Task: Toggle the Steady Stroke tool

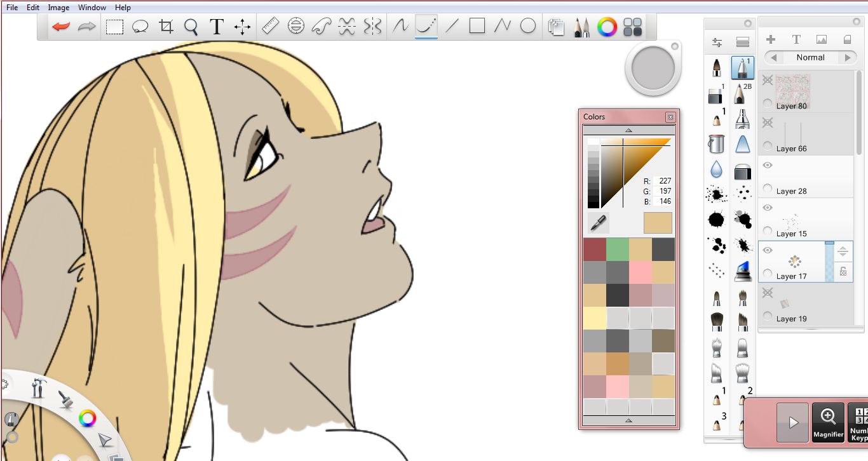Action: click(401, 27)
